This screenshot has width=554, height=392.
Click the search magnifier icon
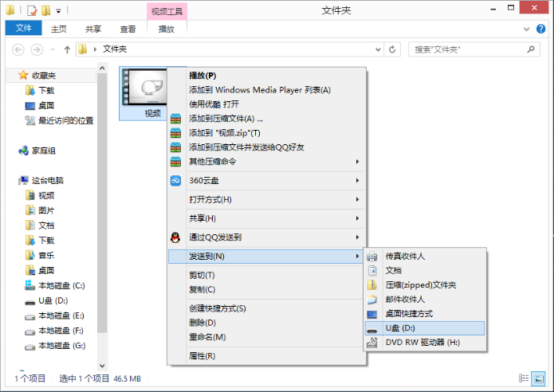click(531, 49)
